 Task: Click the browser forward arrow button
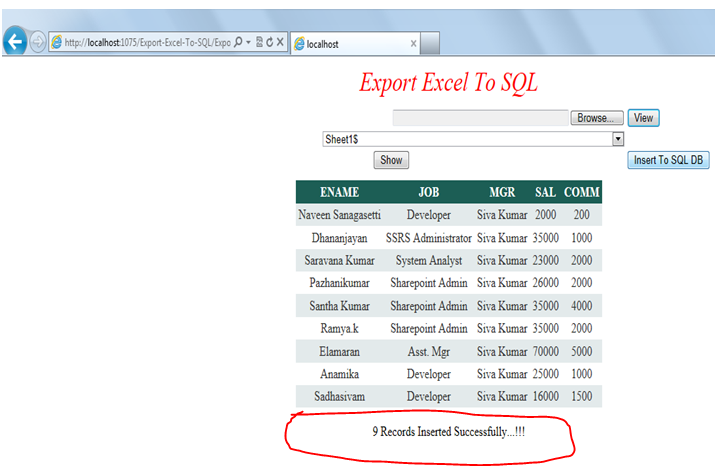[38, 42]
